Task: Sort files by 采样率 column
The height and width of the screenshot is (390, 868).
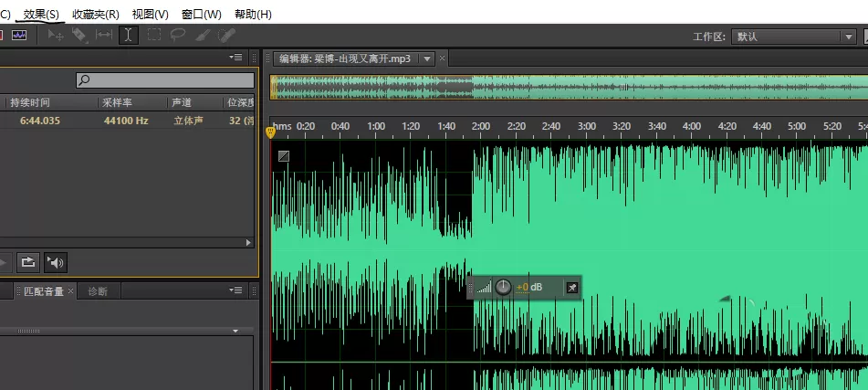Action: 117,102
